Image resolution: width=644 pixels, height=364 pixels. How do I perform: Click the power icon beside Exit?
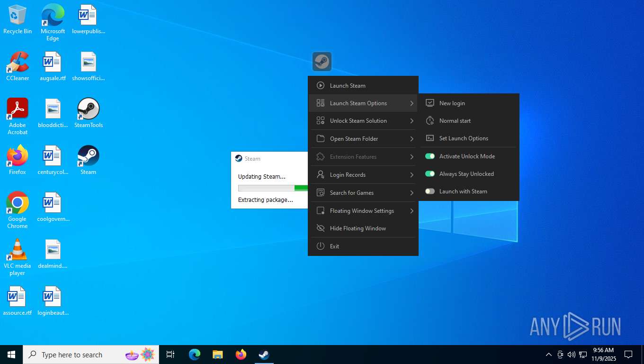point(321,246)
